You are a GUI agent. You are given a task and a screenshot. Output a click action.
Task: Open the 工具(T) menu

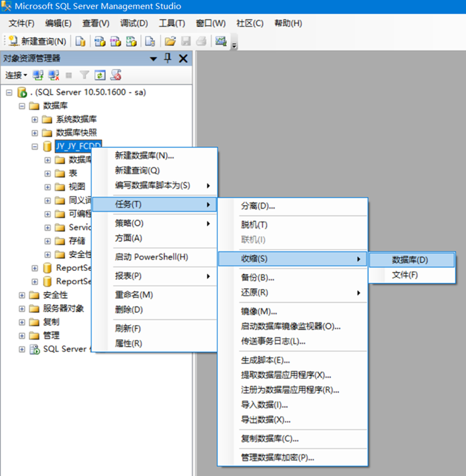tap(172, 23)
